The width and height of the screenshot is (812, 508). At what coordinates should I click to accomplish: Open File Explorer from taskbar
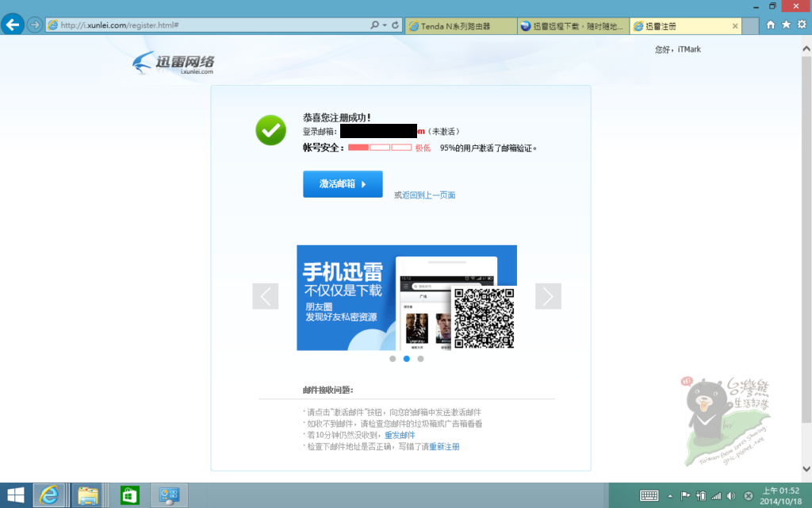88,495
